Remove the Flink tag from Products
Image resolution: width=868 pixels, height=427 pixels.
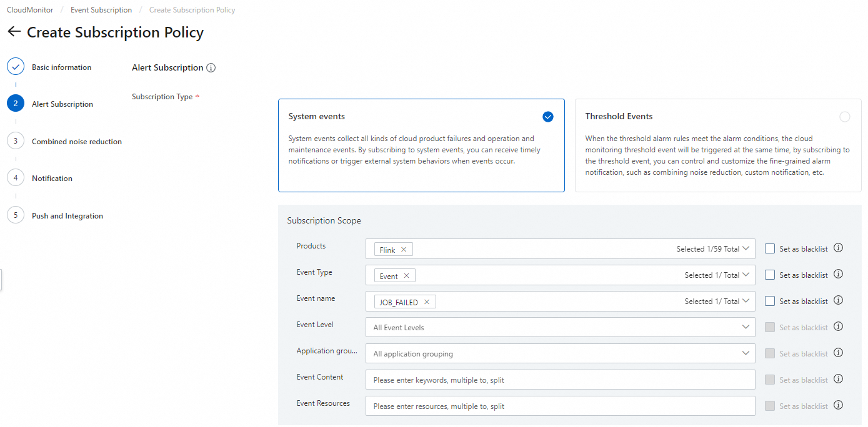404,250
